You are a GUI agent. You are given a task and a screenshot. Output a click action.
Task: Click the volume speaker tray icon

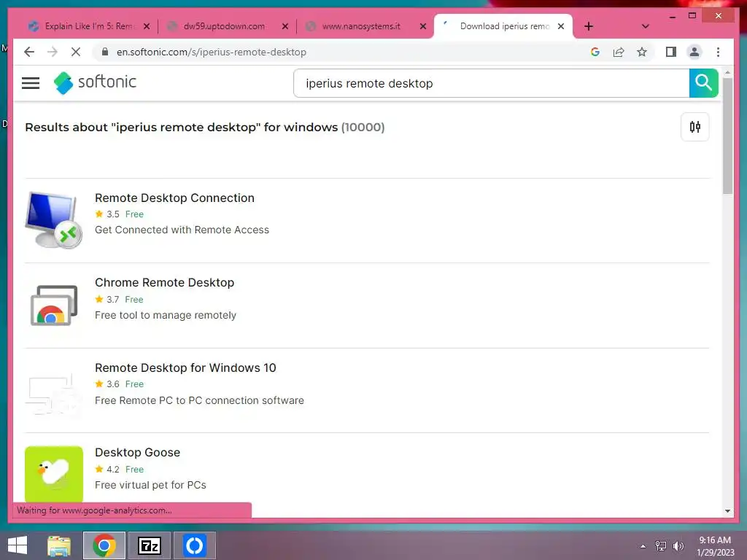click(x=678, y=546)
